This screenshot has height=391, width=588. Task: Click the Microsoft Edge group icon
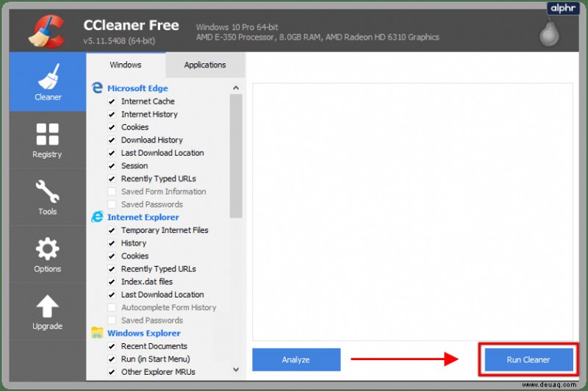pos(97,87)
